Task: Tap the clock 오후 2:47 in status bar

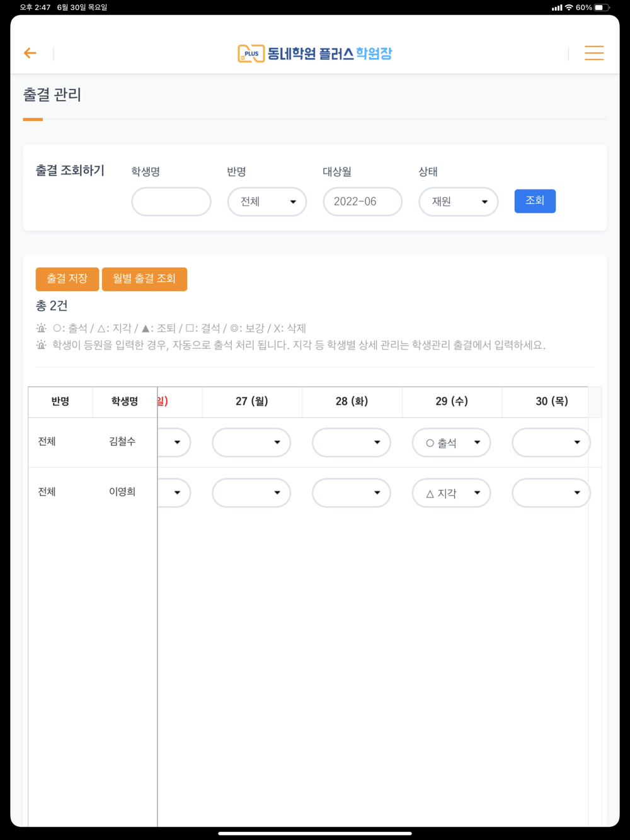Action: [x=35, y=8]
